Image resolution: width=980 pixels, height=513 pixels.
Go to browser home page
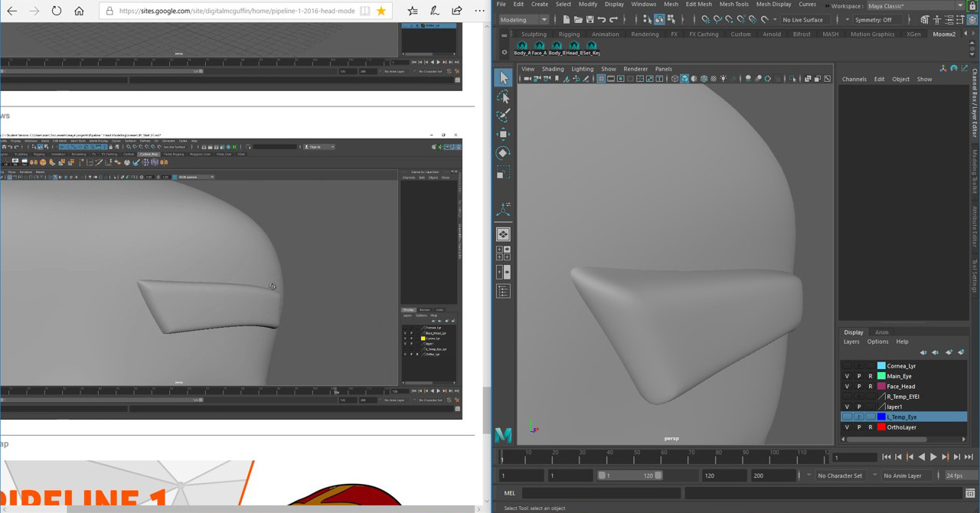(x=79, y=11)
